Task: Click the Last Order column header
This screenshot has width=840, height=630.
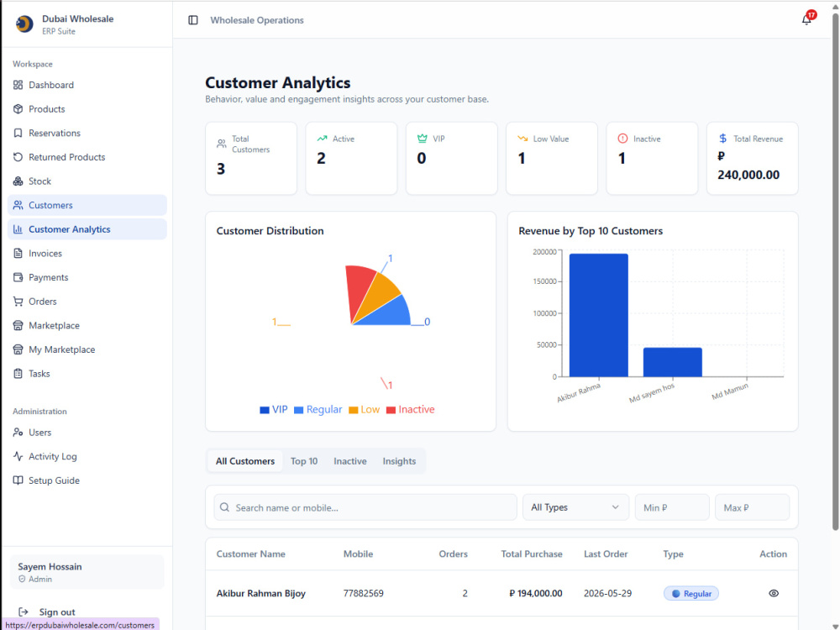Action: pos(606,554)
